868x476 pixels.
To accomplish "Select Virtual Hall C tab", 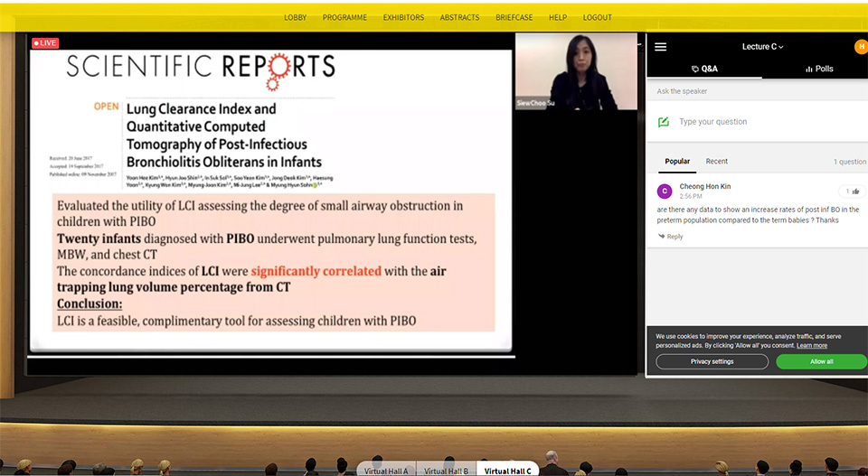I will [x=507, y=471].
